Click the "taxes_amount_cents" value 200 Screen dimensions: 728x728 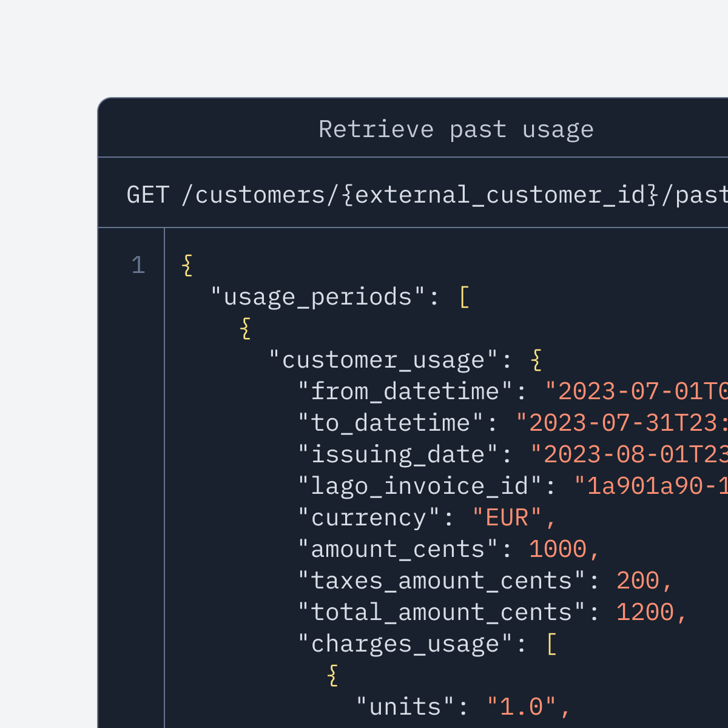coord(638,581)
